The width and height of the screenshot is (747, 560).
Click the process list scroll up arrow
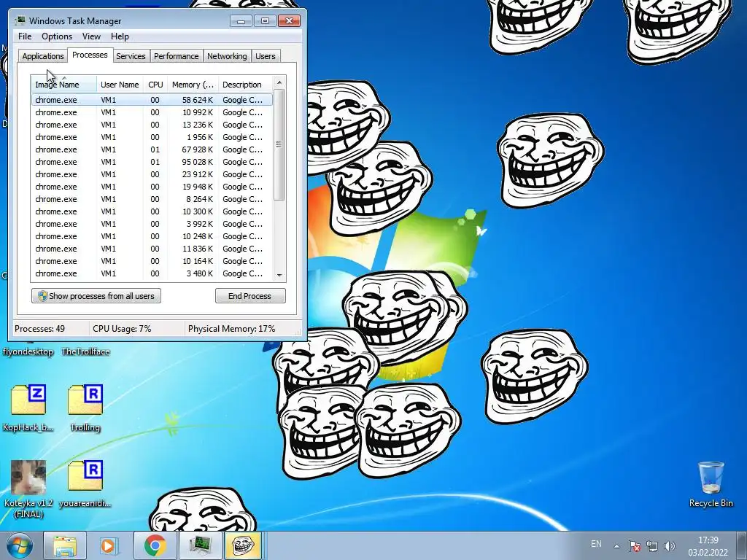[279, 82]
